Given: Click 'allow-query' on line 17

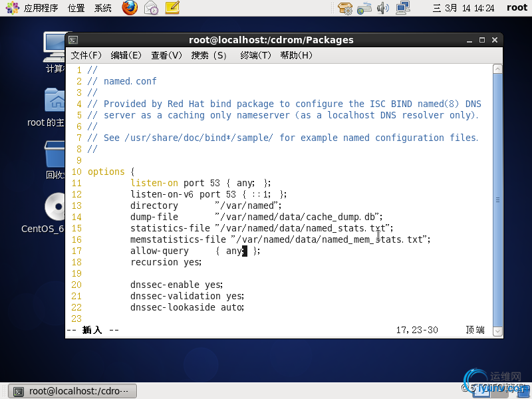Looking at the screenshot, I should (160, 251).
